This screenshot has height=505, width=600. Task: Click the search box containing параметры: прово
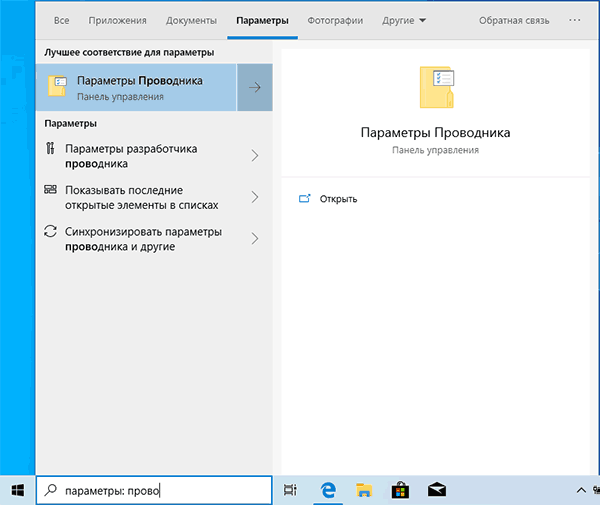click(154, 490)
